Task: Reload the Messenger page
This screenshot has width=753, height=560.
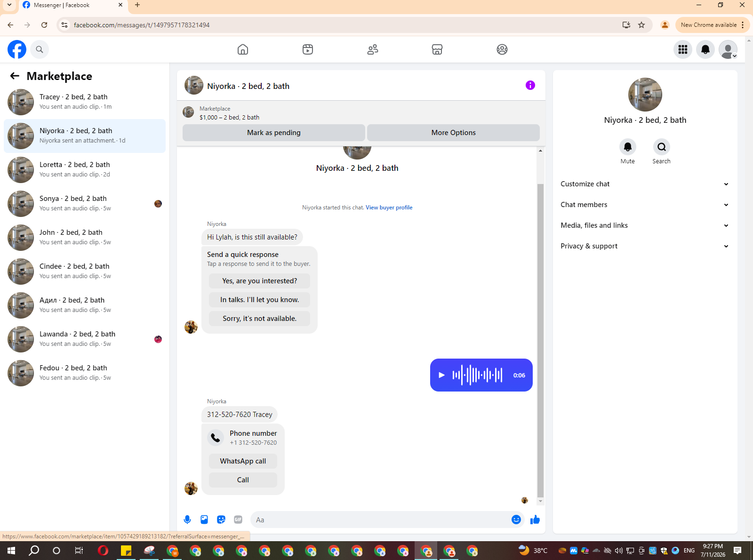Action: pyautogui.click(x=44, y=25)
